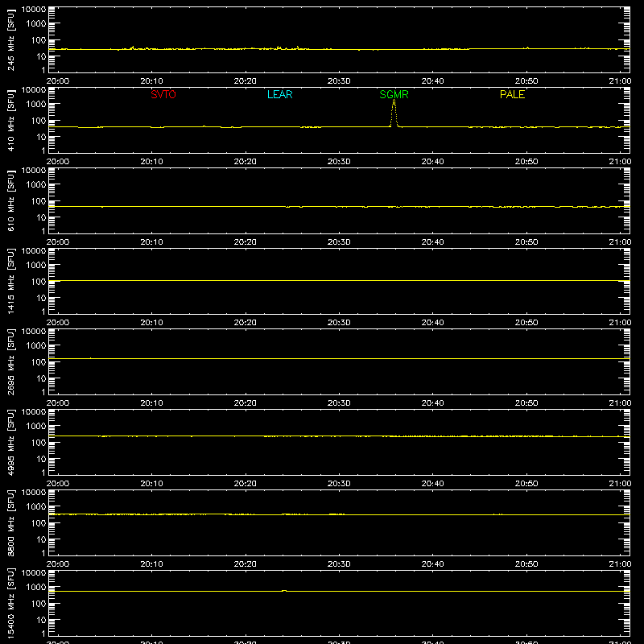Click the 10000 tick on 8800 MHz axis
The image size is (644, 644).
(x=34, y=493)
